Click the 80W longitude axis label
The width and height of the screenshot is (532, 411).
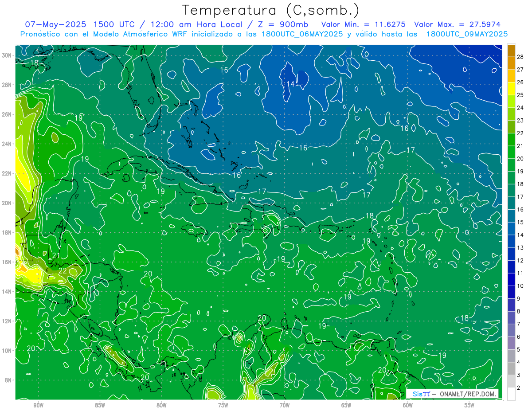161,405
